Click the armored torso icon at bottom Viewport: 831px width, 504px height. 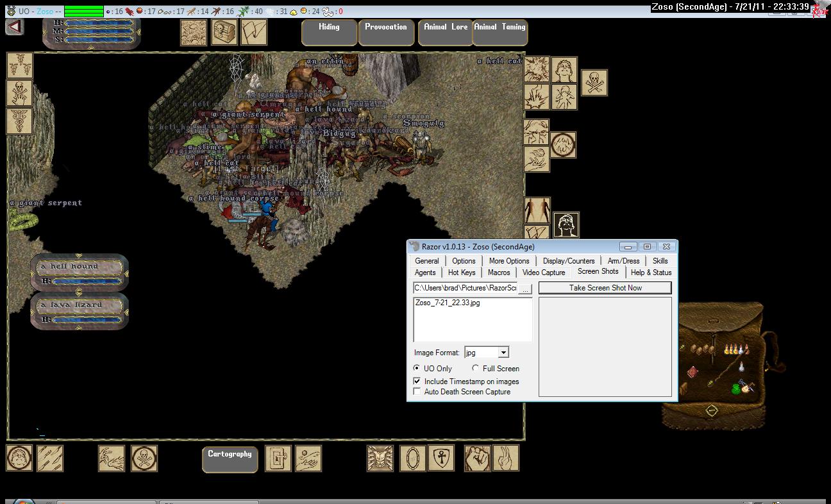[x=380, y=458]
